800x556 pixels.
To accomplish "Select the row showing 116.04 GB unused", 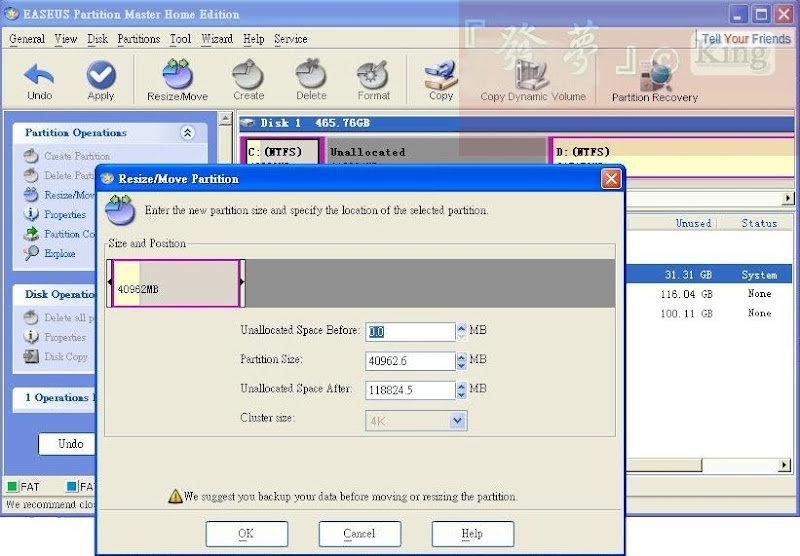I will pos(709,294).
